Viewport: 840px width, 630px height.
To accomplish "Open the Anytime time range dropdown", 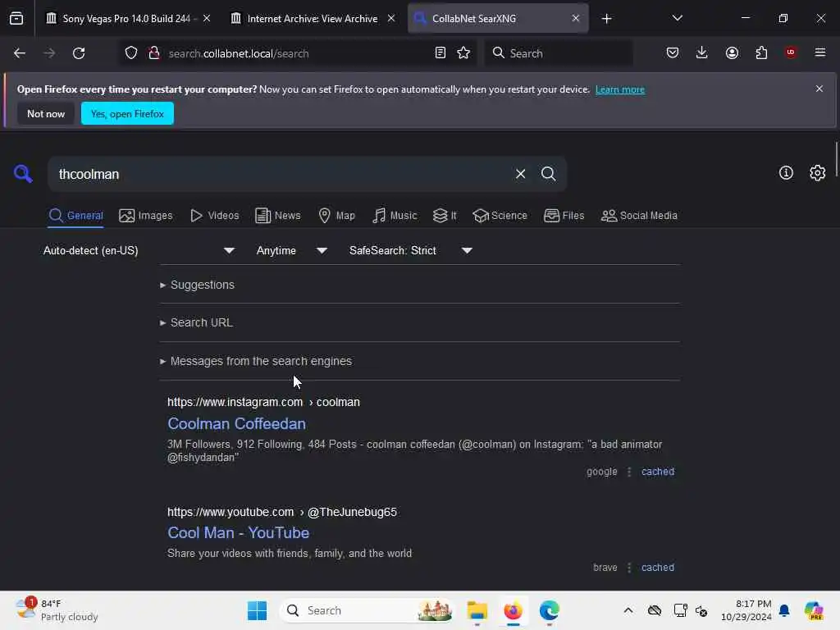I will (292, 251).
